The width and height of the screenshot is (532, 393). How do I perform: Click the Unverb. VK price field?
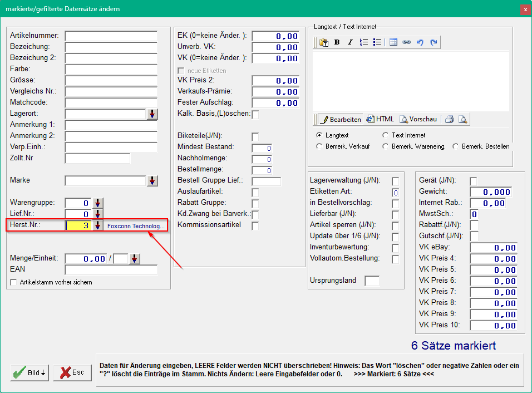click(275, 47)
